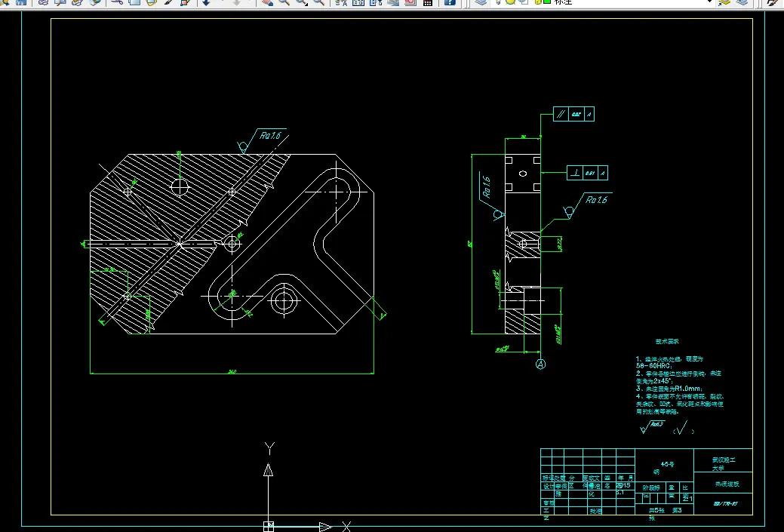The height and width of the screenshot is (532, 784).
Task: Open the Layer Properties Manager icon
Action: tap(481, 2)
